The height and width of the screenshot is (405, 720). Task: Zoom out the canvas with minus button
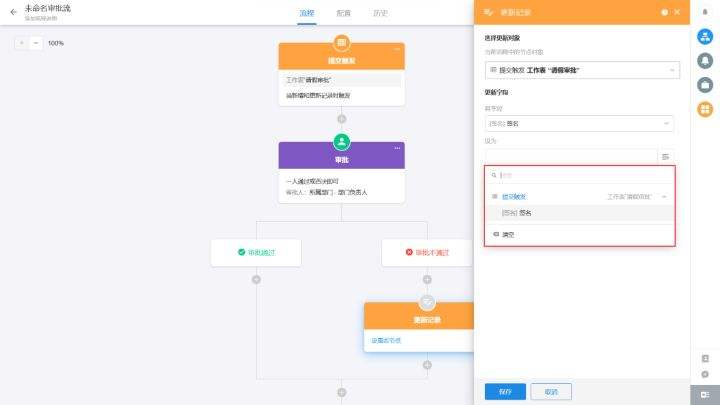pos(36,43)
